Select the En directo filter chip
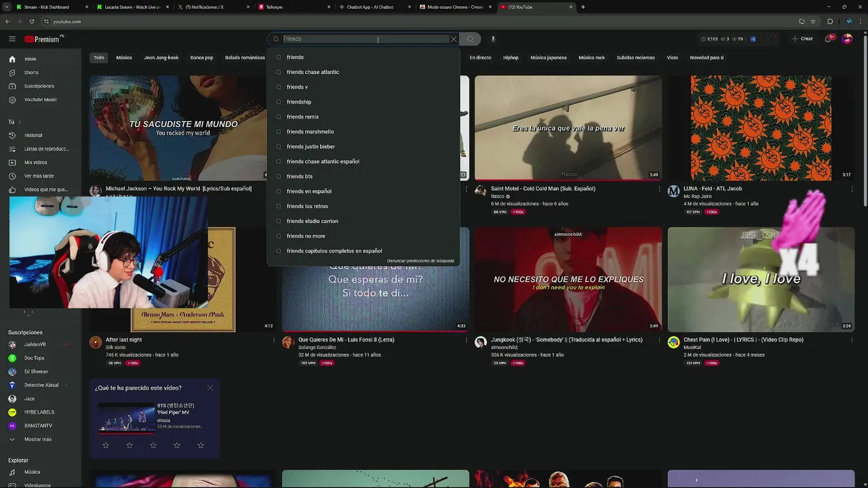 (x=480, y=58)
